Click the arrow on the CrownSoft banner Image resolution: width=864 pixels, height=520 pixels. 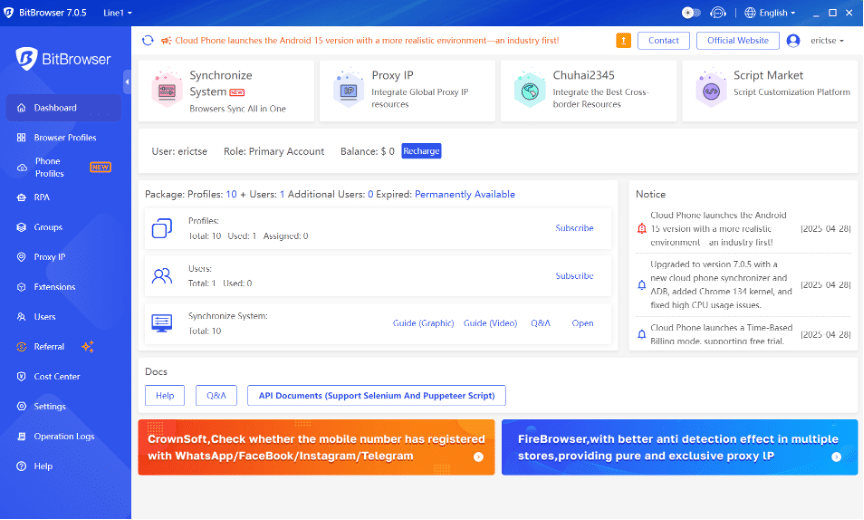pos(478,457)
